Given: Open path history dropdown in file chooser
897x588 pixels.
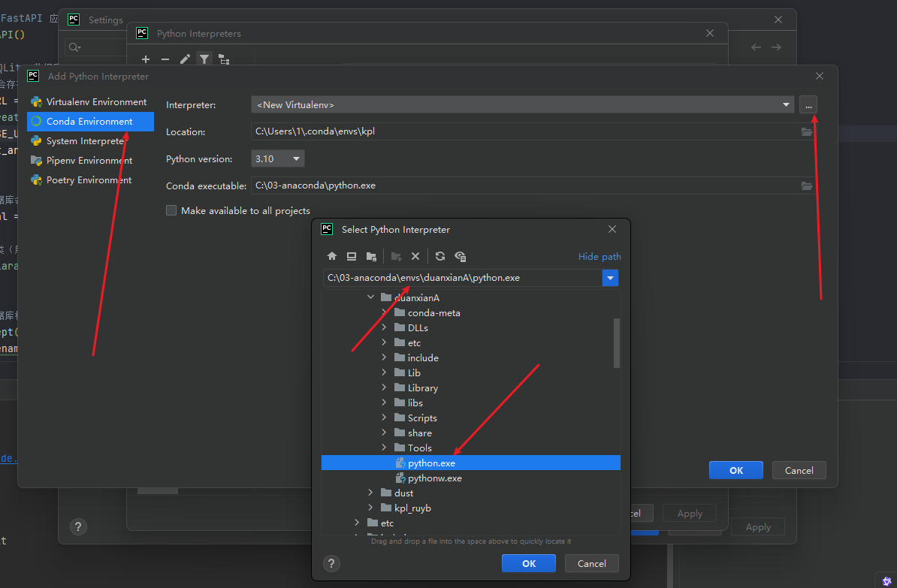Looking at the screenshot, I should pyautogui.click(x=610, y=278).
